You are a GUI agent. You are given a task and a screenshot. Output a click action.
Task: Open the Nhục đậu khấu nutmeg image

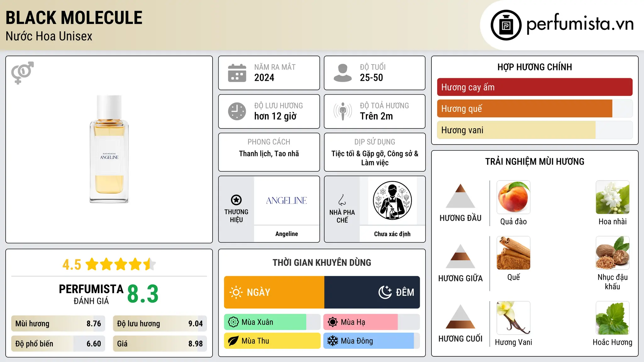coord(613,253)
